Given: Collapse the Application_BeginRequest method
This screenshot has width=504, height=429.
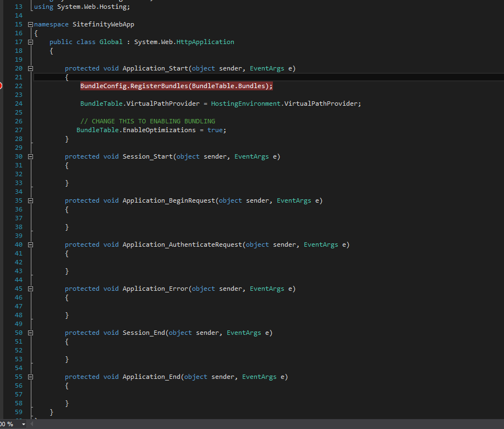Looking at the screenshot, I should (x=30, y=200).
